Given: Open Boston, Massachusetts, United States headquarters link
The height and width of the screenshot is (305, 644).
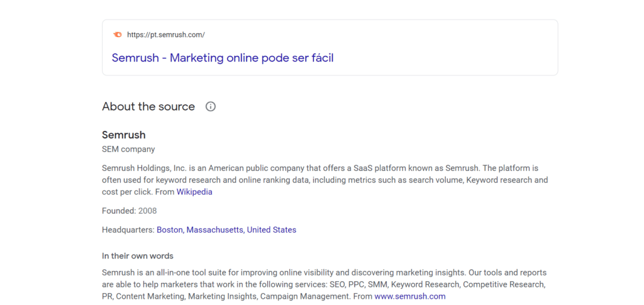Looking at the screenshot, I should 226,230.
